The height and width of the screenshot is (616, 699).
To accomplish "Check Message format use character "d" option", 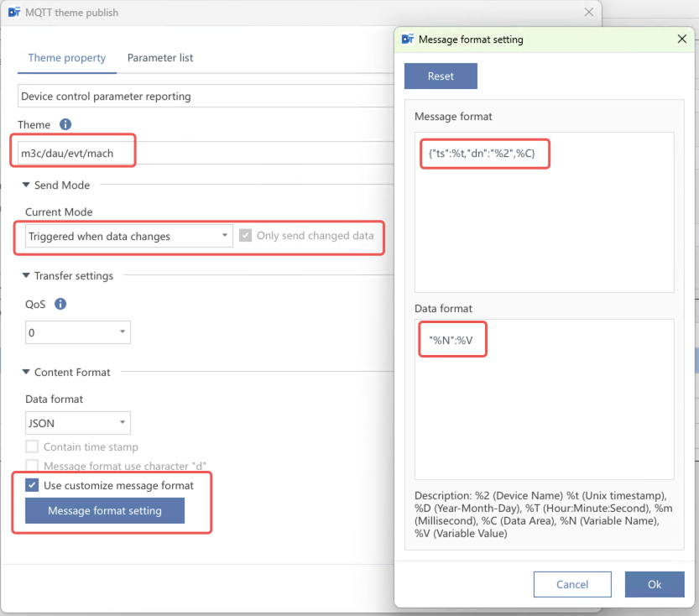I will click(32, 466).
